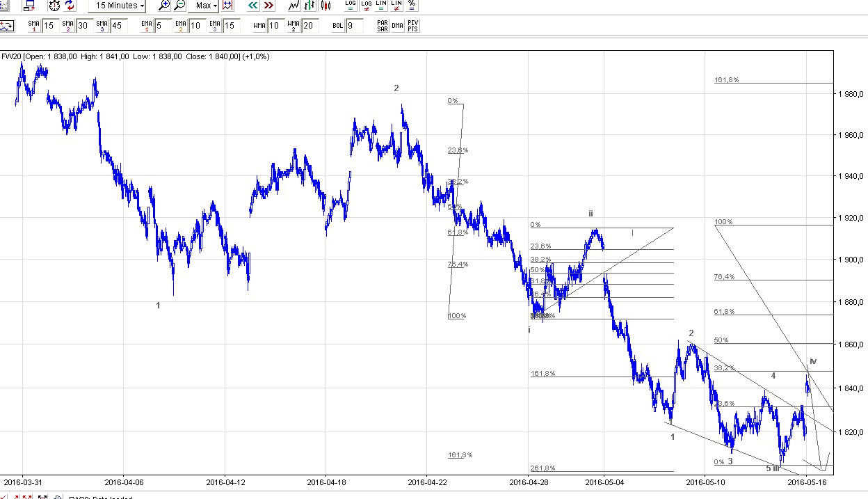Toggle the SMA 2 moving average
This screenshot has height=499, width=868.
[67, 26]
